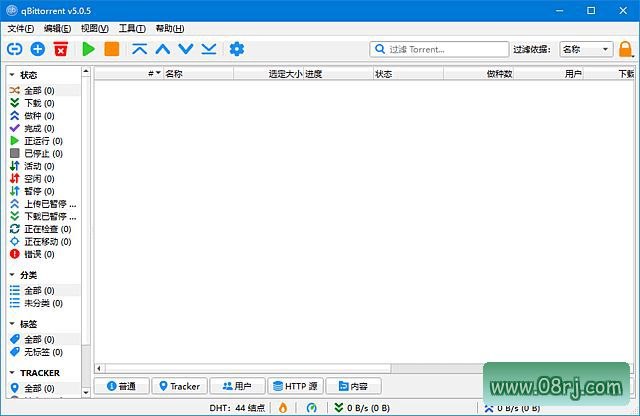Screen dimensions: 640x416
Task: Sort by the # column header
Action: click(x=128, y=73)
